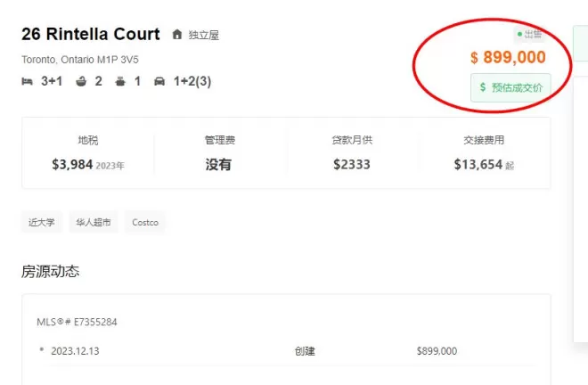
Task: Click the 2023.12.13 创建 history row
Action: pyautogui.click(x=287, y=351)
